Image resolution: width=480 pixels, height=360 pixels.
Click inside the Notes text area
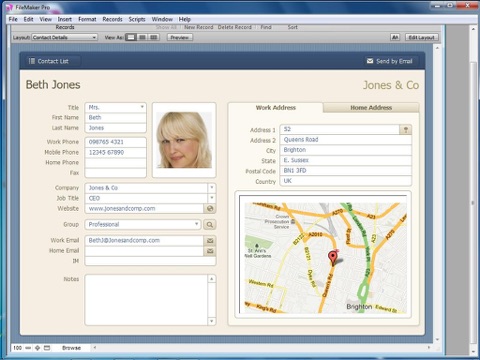(x=146, y=300)
